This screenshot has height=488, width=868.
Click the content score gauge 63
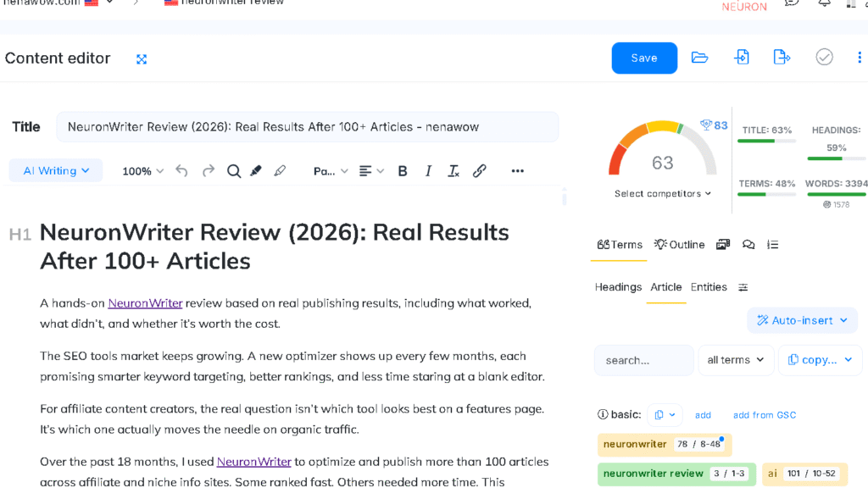663,149
